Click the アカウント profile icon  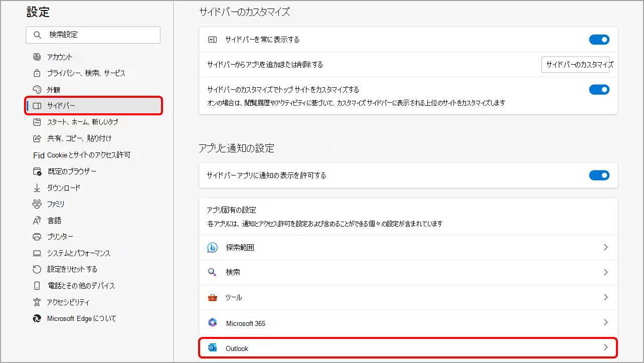pos(37,57)
